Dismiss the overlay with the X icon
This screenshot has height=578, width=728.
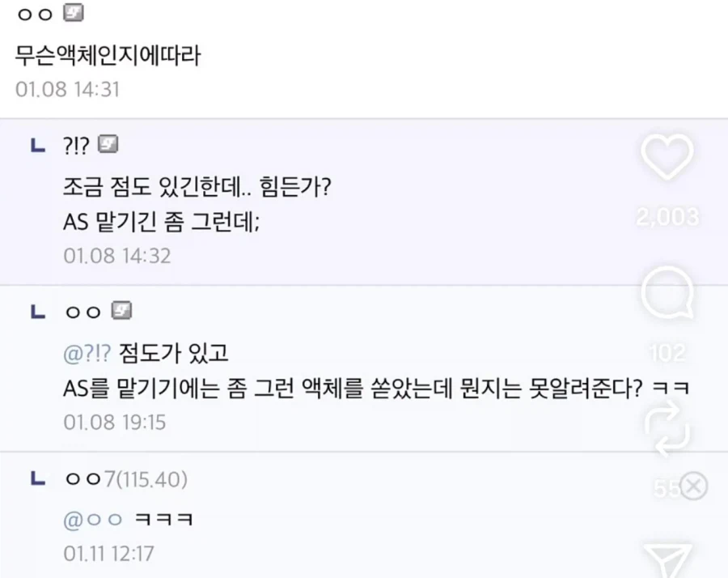(x=693, y=487)
